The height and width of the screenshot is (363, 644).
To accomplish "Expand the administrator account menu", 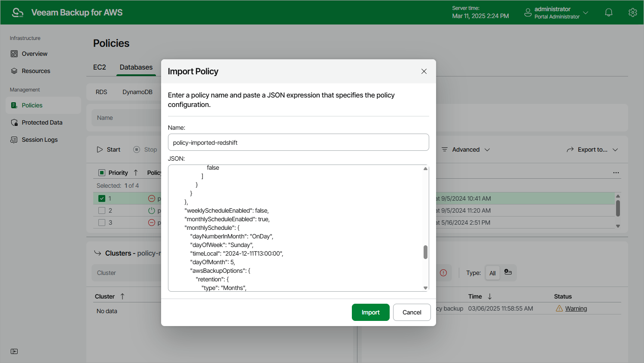I will tap(585, 12).
